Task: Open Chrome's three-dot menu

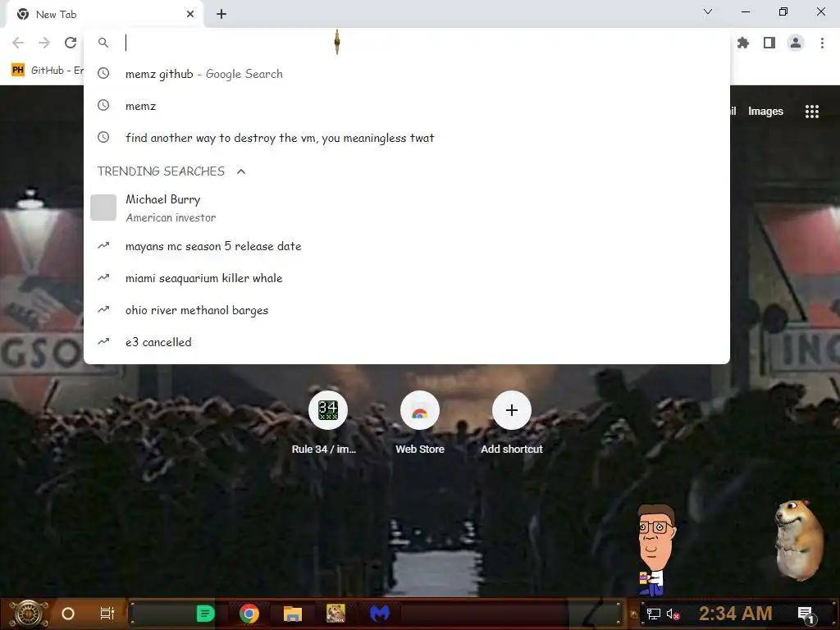Action: [822, 43]
